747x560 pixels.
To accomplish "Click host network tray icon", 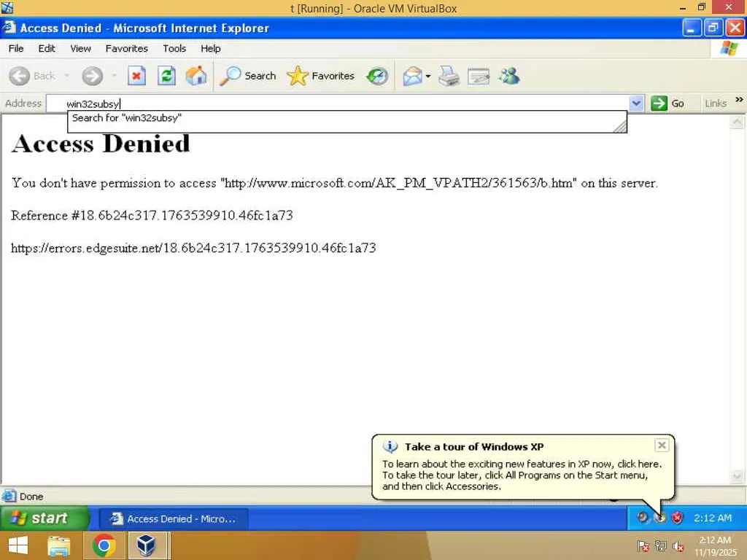I will point(661,546).
